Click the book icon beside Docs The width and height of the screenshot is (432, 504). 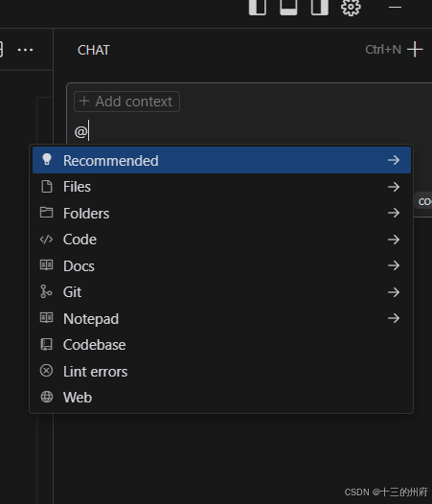pos(46,264)
